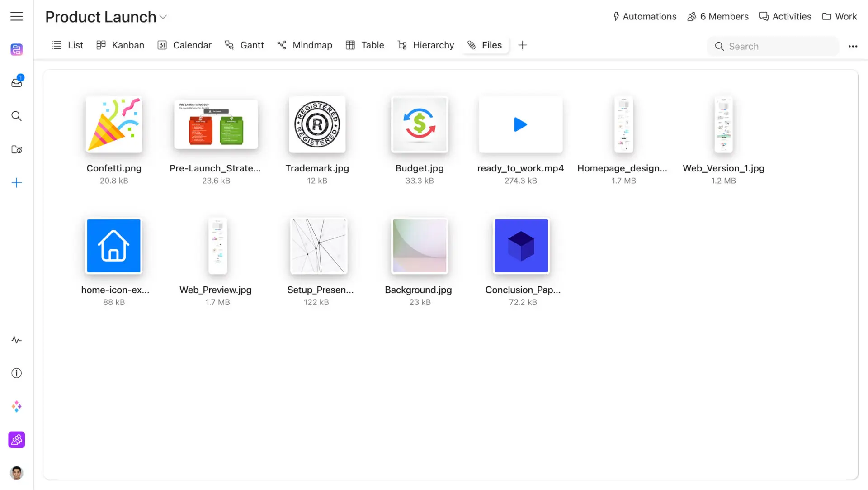Screen dimensions: 868x490
Task: Open the Product Launch dropdown chevron
Action: [164, 18]
